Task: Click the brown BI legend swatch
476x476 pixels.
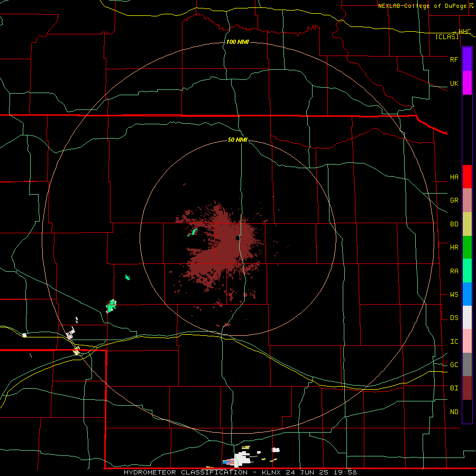Action: [467, 388]
